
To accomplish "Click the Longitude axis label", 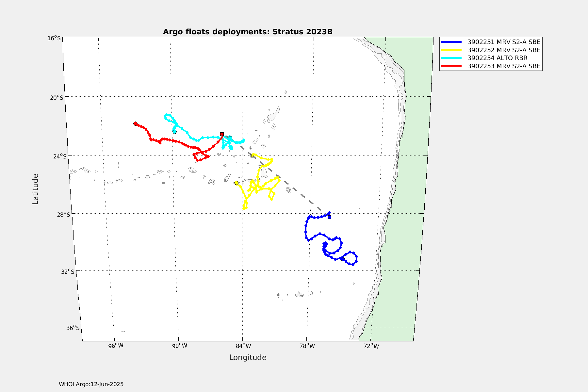I will (248, 357).
